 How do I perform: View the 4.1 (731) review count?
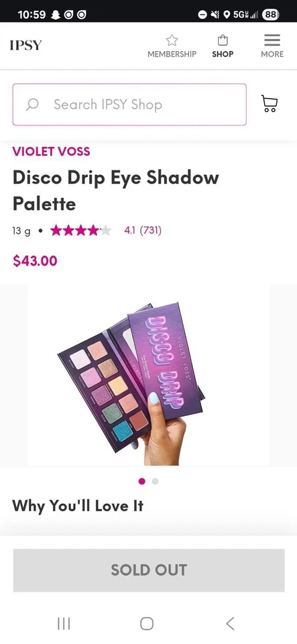pos(143,230)
